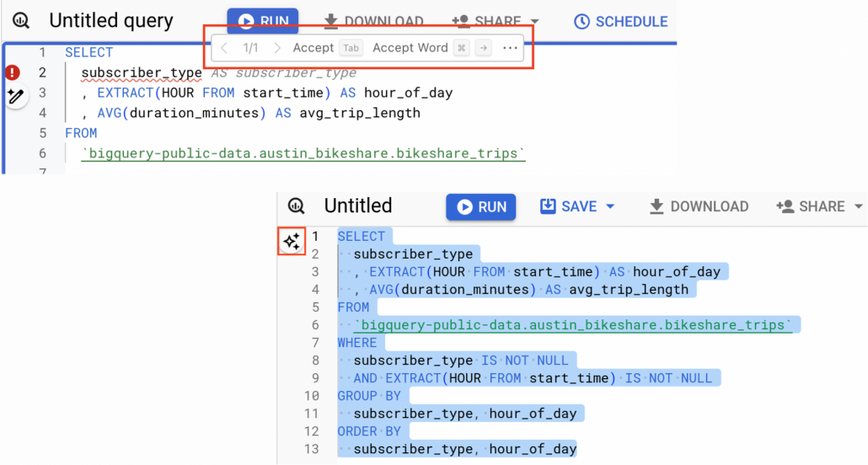Open the bikeshare_trips table link on upper line 6
The image size is (868, 465).
[x=303, y=153]
